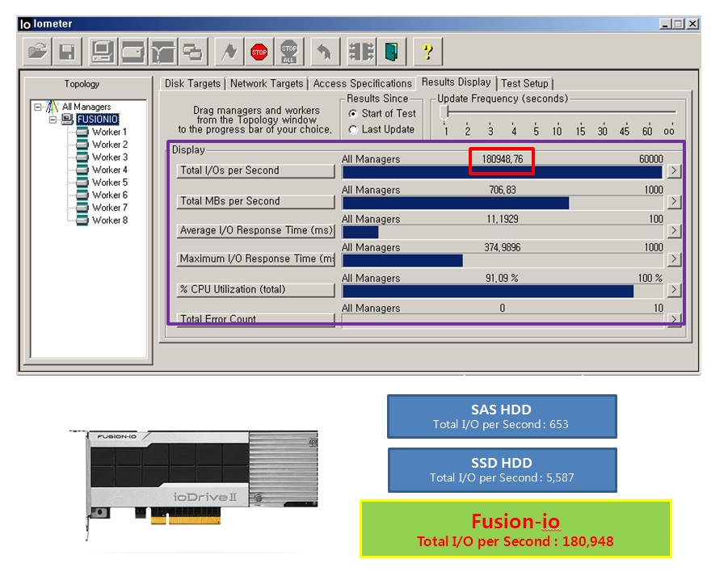Click Total MBs per Second button
This screenshot has width=728, height=576.
pyautogui.click(x=255, y=201)
